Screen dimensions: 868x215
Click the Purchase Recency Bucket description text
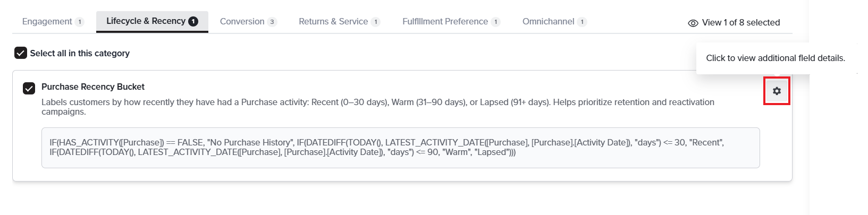(378, 107)
